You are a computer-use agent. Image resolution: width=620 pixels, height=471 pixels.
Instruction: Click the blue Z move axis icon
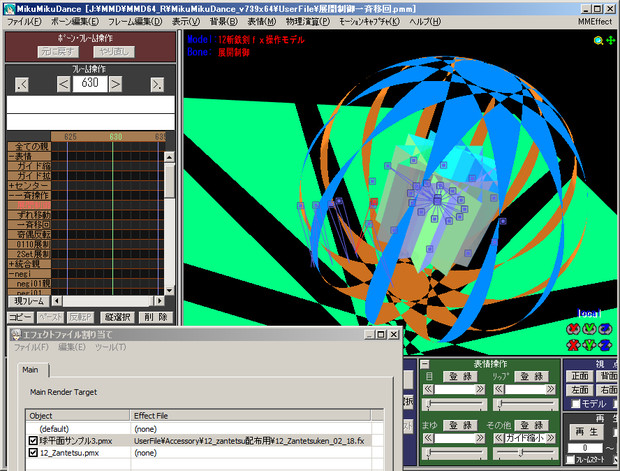click(x=605, y=345)
